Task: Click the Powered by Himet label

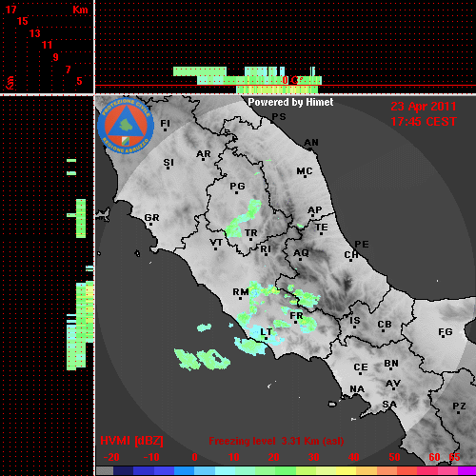Action: click(290, 102)
